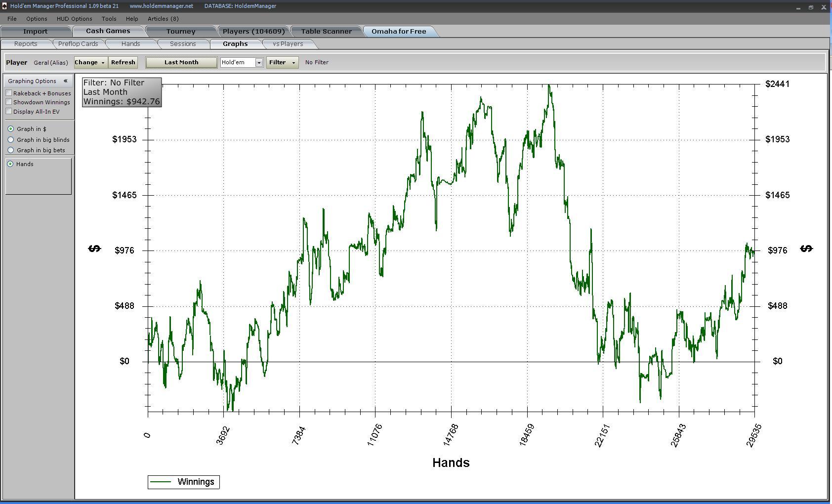Select Graph in $ radio button
This screenshot has height=504, width=832.
coord(10,129)
